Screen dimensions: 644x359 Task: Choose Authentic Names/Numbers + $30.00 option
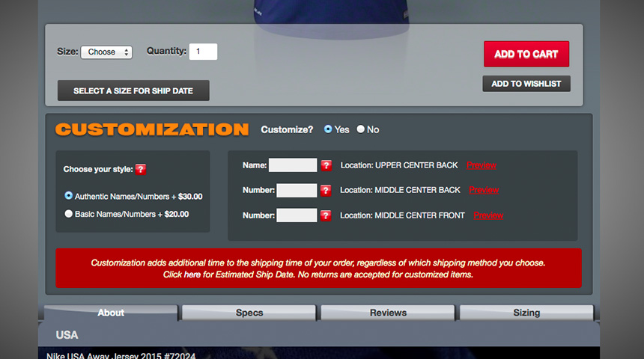[69, 196]
